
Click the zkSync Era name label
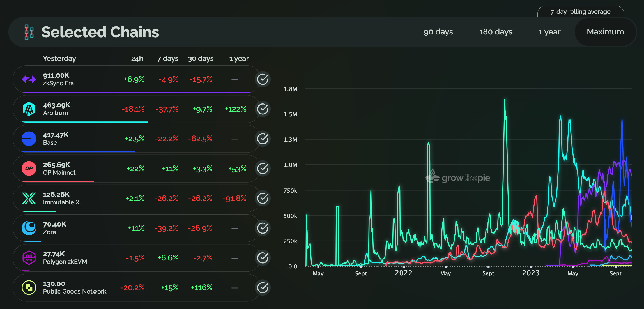point(58,83)
